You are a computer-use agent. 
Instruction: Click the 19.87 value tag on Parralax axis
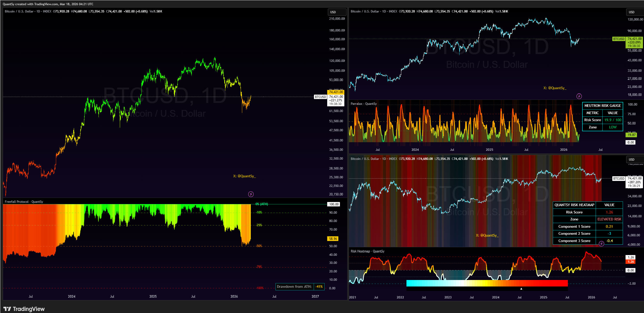(631, 135)
